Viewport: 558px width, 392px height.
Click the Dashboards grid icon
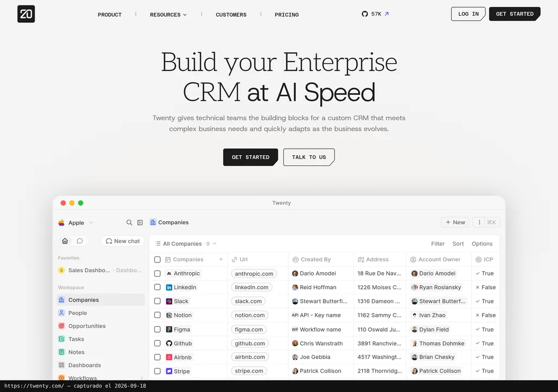pyautogui.click(x=62, y=365)
